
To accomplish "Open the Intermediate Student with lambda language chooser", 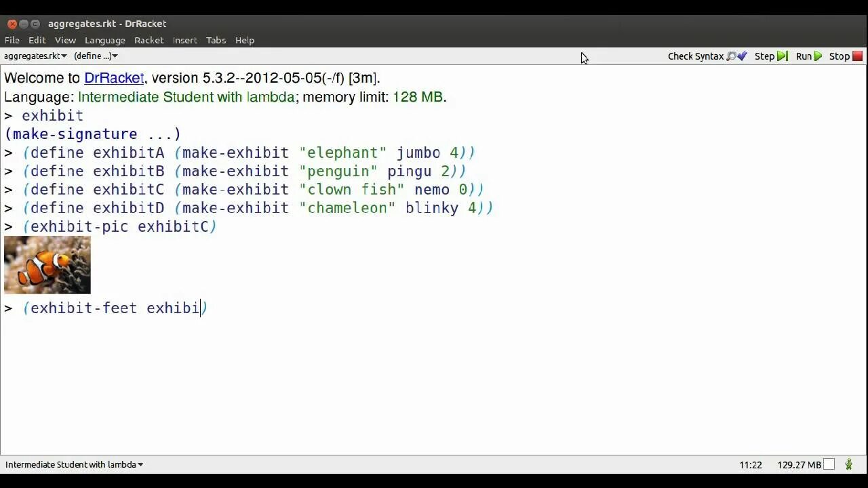I will click(x=75, y=464).
